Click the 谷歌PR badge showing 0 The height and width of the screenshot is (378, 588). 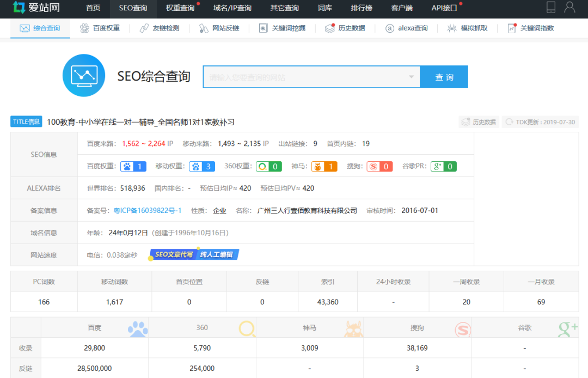click(444, 167)
